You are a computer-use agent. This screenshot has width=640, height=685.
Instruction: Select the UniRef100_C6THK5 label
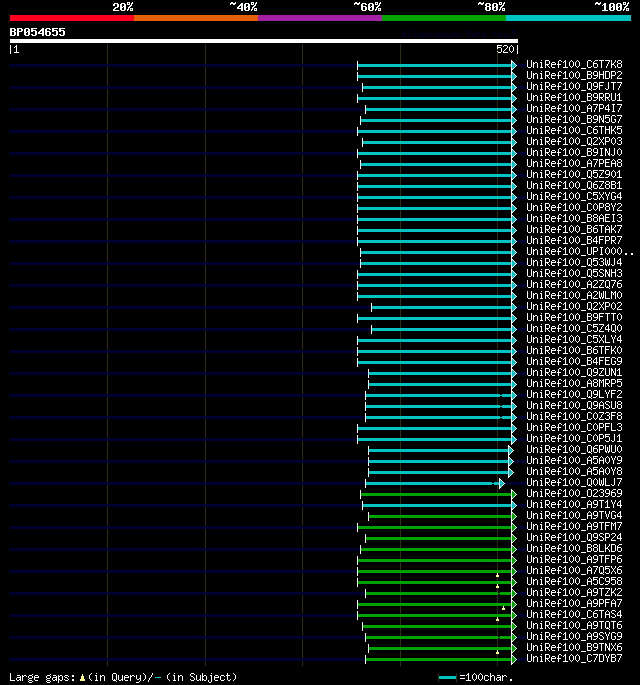pos(574,131)
